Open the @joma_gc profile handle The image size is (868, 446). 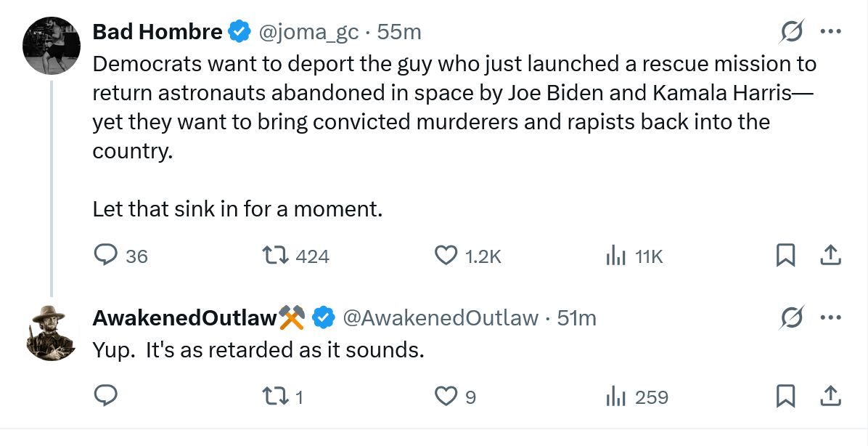pyautogui.click(x=308, y=32)
